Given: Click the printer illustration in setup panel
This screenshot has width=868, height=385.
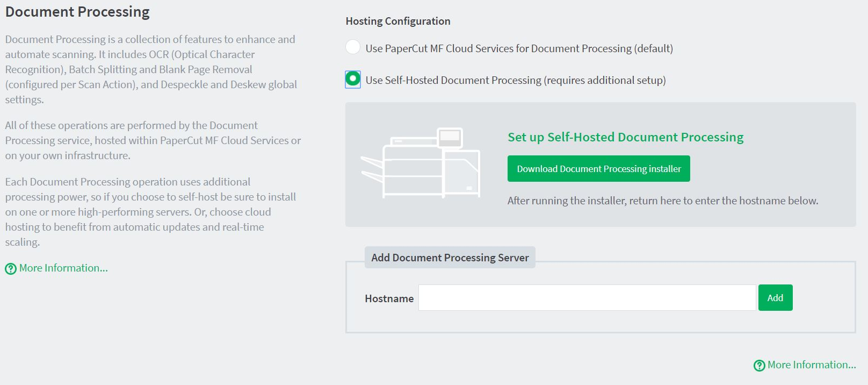Looking at the screenshot, I should point(421,163).
